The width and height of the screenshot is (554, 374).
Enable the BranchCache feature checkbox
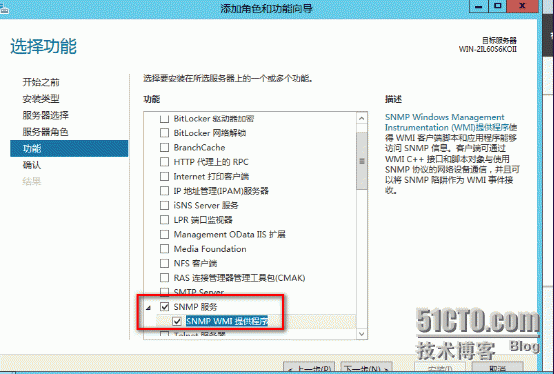pos(164,147)
